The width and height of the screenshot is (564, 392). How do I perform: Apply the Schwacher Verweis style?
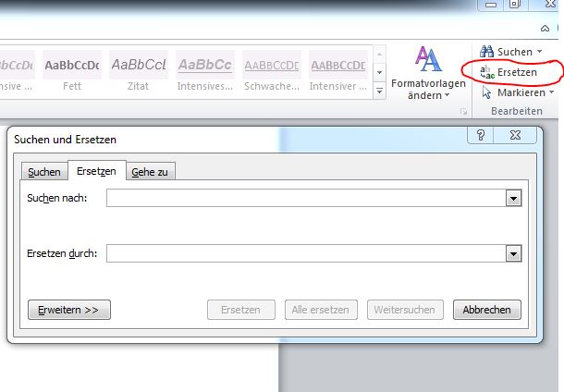tap(272, 72)
